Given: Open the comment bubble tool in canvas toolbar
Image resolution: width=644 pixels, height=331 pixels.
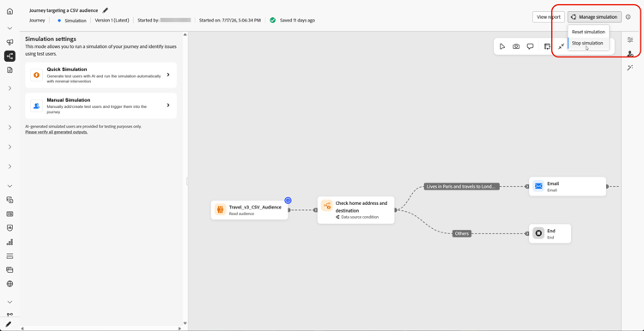Looking at the screenshot, I should click(531, 46).
